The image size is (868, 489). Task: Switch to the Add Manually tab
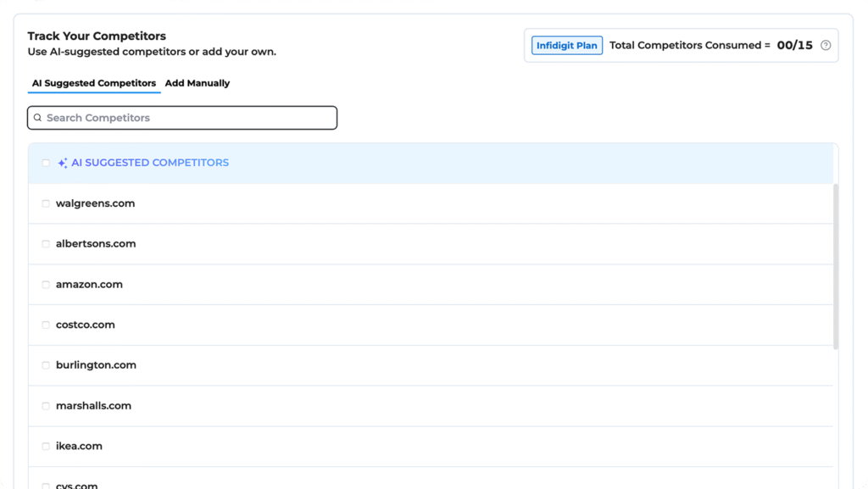pyautogui.click(x=198, y=83)
